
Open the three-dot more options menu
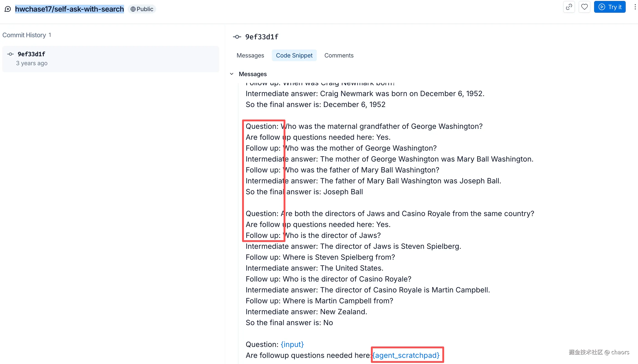click(x=635, y=7)
